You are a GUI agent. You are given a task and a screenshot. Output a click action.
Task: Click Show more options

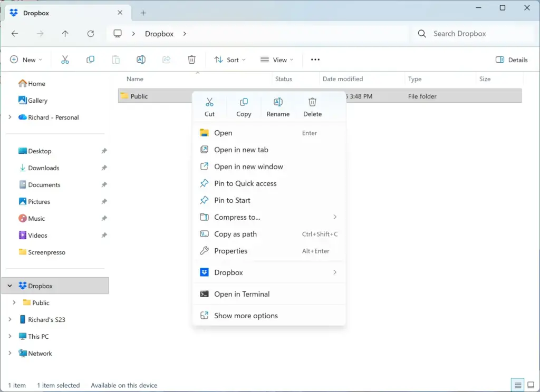point(269,316)
